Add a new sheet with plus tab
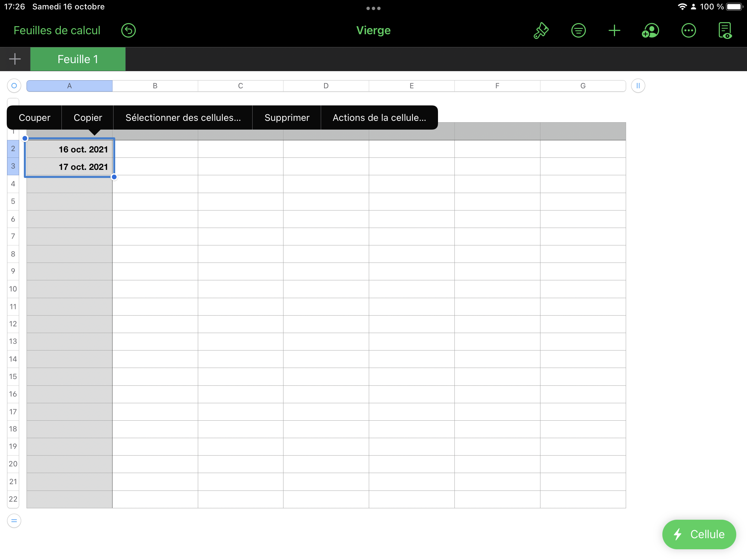The width and height of the screenshot is (747, 560). (x=15, y=59)
